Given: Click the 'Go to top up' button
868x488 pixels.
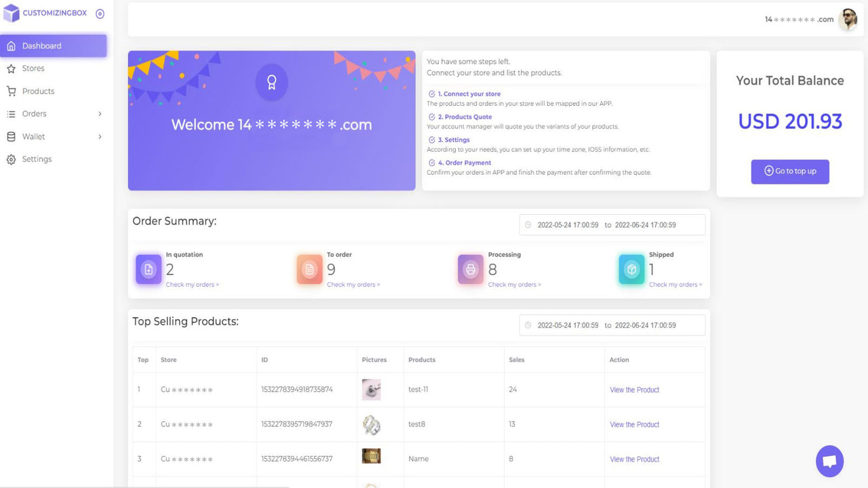Looking at the screenshot, I should coord(790,171).
